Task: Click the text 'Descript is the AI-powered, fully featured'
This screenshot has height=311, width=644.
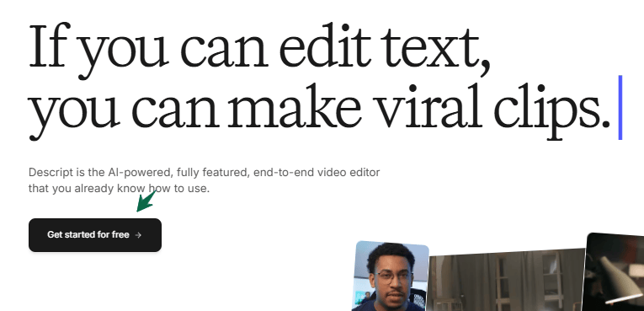Action: 138,173
